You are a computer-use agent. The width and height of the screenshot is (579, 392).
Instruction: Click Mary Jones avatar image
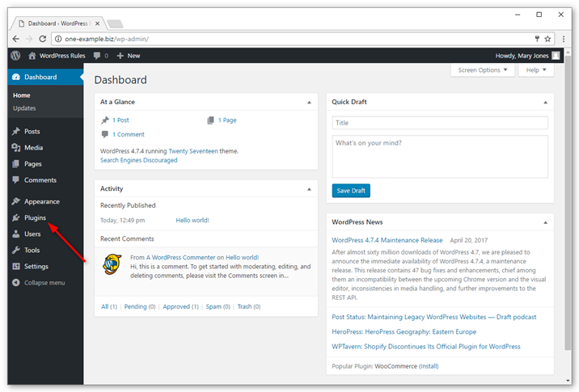(x=556, y=56)
